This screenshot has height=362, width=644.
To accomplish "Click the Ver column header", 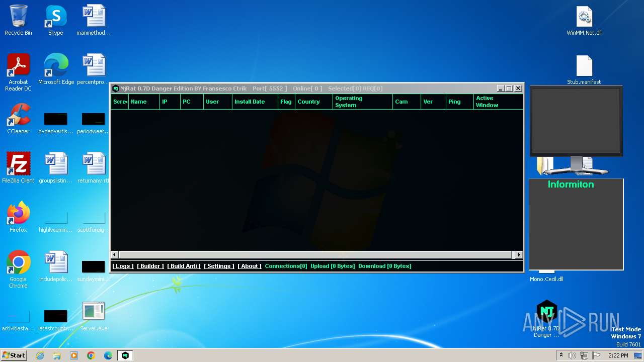I will click(433, 102).
